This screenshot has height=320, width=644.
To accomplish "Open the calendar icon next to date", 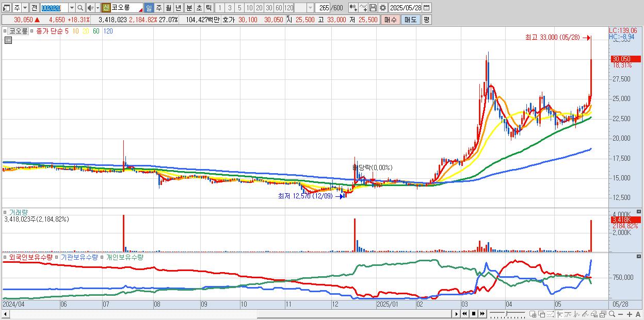I will 426,8.
